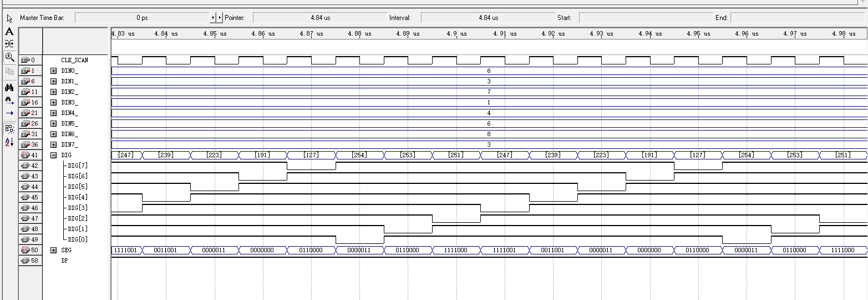Step master time bar right arrow
This screenshot has height=300, width=868.
click(x=219, y=18)
